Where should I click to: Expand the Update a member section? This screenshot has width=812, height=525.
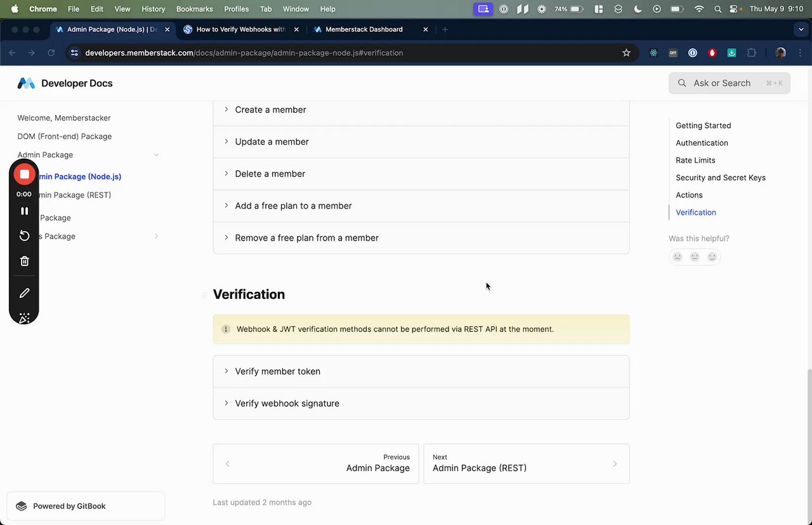point(421,142)
